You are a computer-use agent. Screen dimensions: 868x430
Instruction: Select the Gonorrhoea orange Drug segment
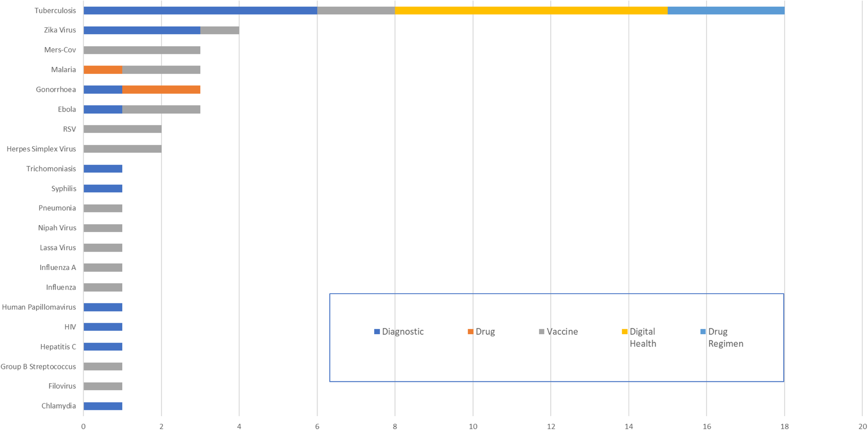coord(161,90)
